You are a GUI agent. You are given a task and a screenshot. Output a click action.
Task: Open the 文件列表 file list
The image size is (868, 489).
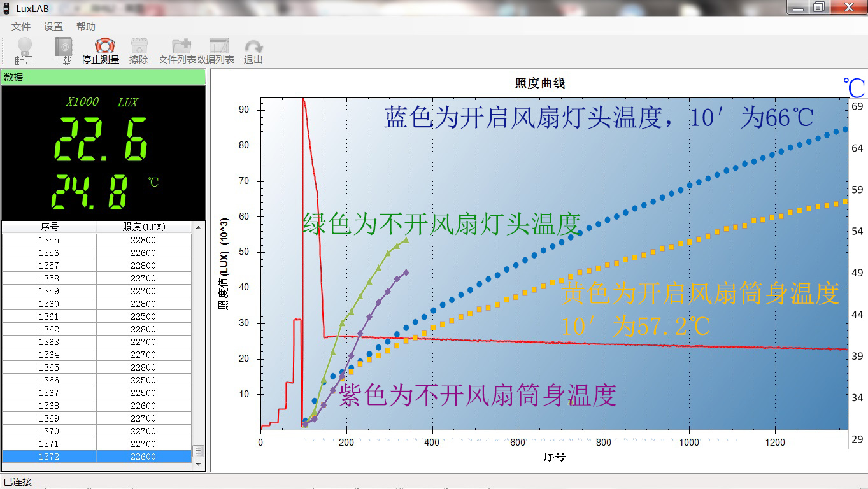coord(178,51)
